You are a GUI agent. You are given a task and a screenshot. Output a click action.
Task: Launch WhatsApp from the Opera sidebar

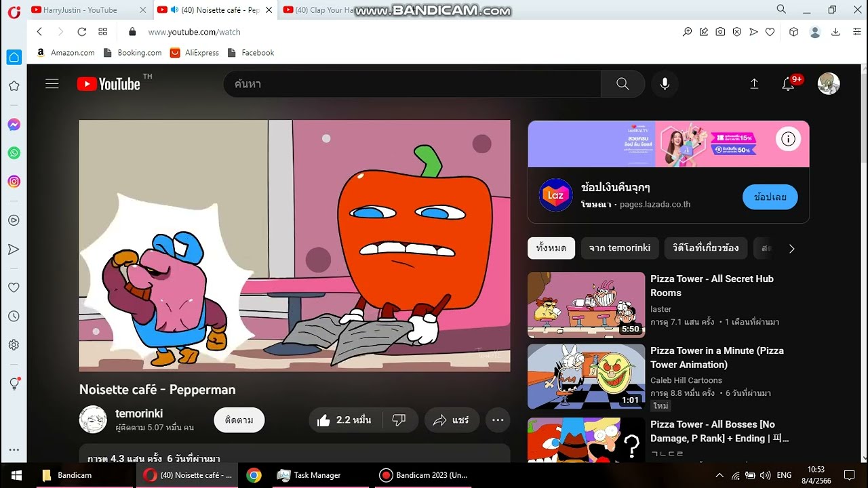click(x=14, y=153)
